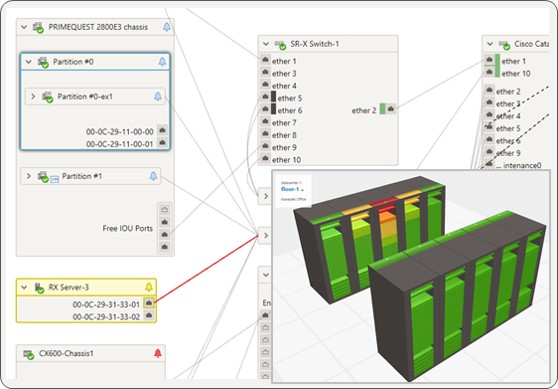The height and width of the screenshot is (389, 558).
Task: Collapse the RX Server-3 node
Action: (x=24, y=287)
